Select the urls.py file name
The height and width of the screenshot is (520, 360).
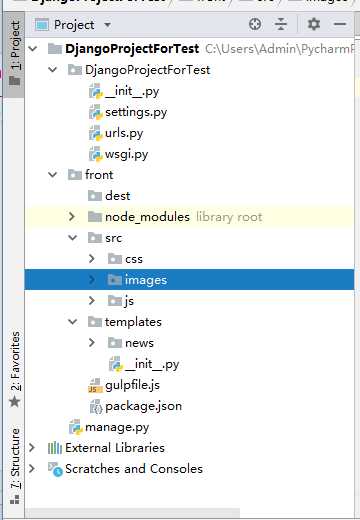coord(124,133)
